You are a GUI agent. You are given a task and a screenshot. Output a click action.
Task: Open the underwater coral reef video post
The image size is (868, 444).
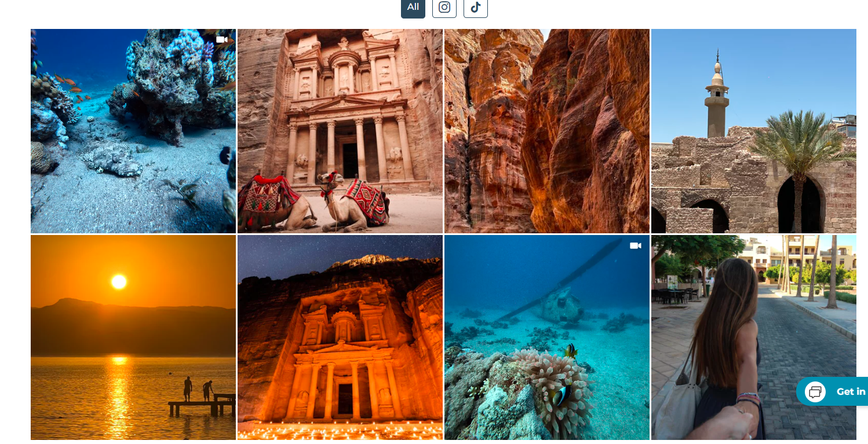pyautogui.click(x=133, y=130)
